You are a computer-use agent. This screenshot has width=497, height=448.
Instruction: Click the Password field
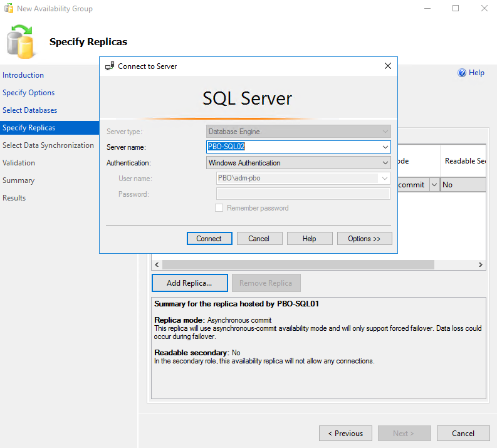(x=303, y=194)
